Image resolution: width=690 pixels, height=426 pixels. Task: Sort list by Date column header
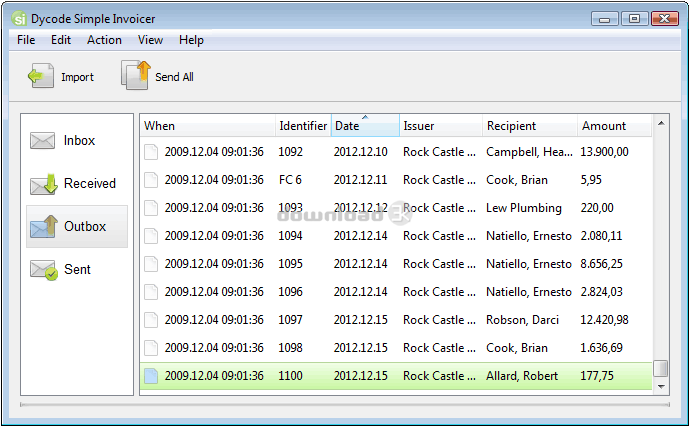364,126
